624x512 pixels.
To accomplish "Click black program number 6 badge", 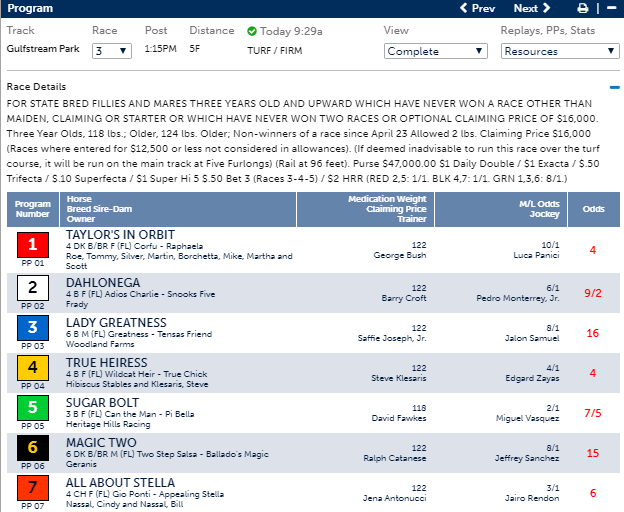I will tap(32, 448).
